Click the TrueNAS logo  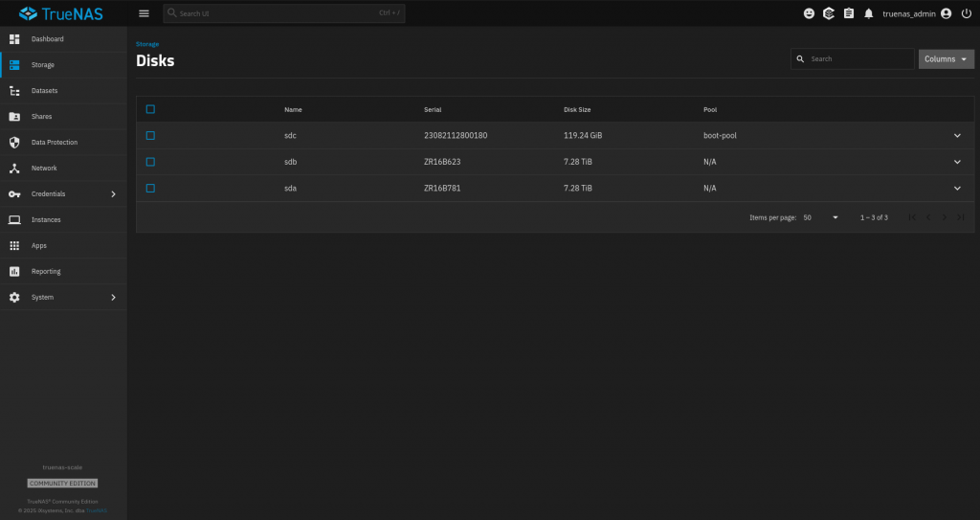[63, 13]
